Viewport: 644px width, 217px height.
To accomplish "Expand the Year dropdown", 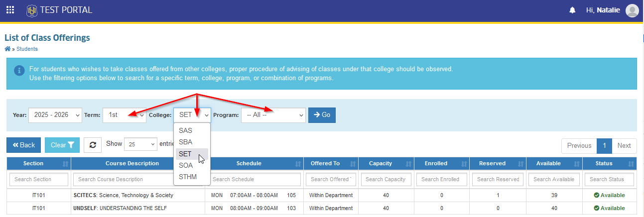I will tap(55, 115).
